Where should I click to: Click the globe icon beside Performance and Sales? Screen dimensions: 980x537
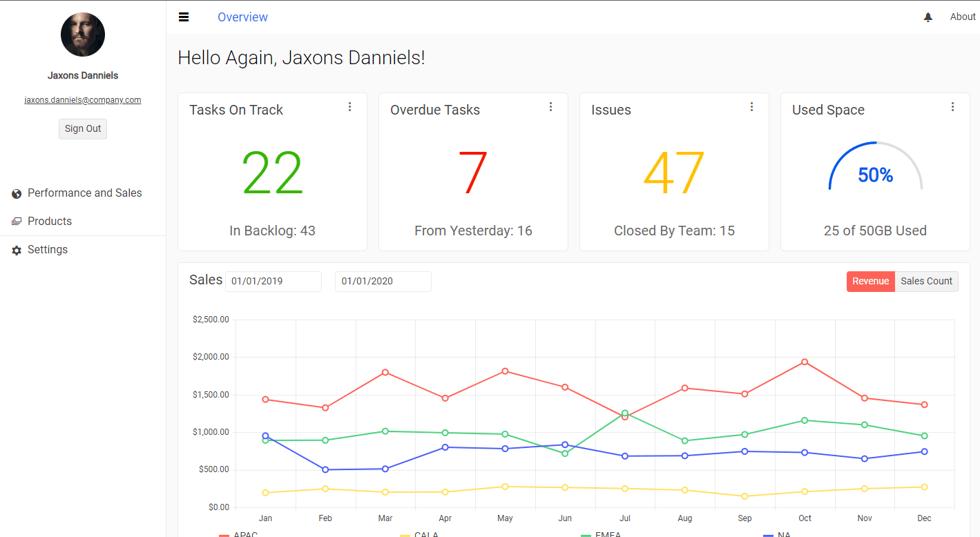tap(17, 194)
